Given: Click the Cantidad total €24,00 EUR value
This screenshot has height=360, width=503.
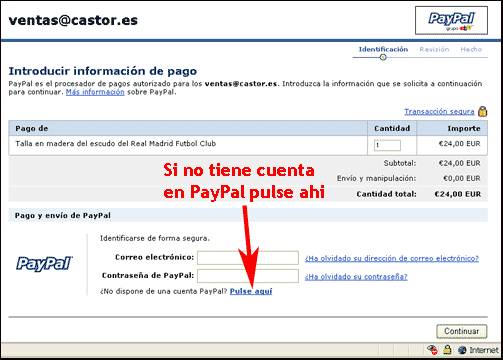Looking at the screenshot, I should 457,194.
